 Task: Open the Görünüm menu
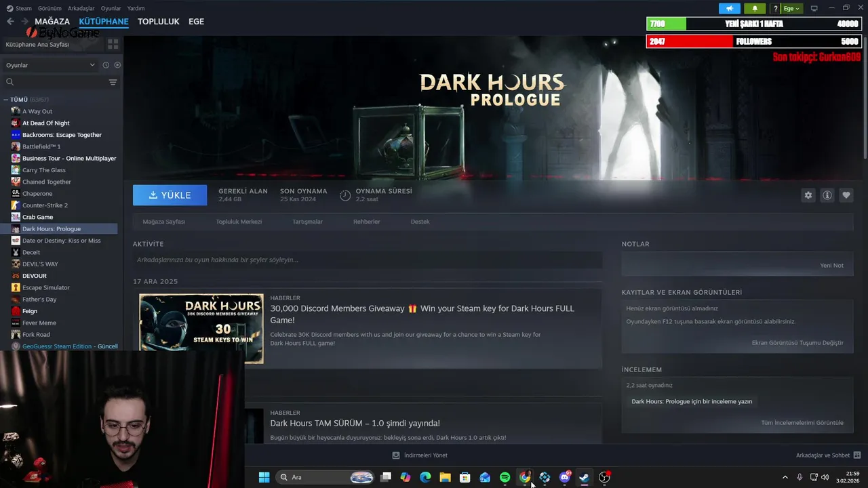(50, 9)
